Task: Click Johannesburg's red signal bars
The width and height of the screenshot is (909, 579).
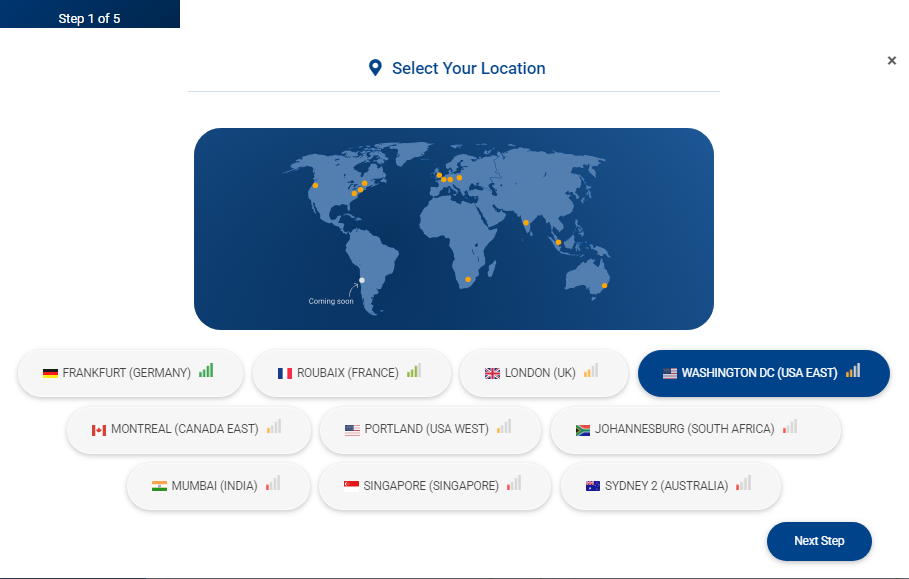Action: pyautogui.click(x=790, y=427)
